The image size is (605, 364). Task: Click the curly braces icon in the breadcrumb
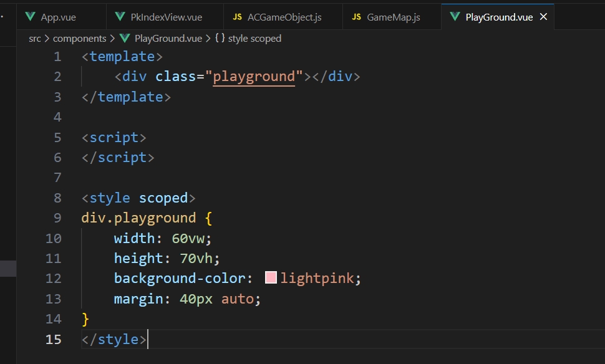point(220,39)
